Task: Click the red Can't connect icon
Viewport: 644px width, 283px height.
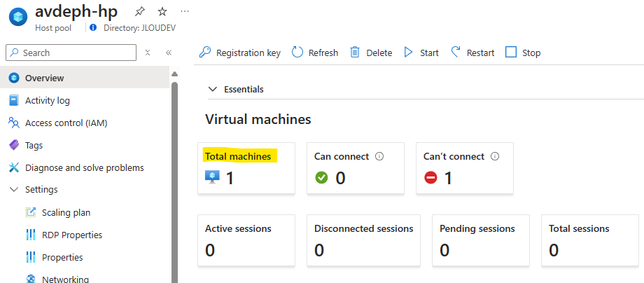Action: click(430, 178)
